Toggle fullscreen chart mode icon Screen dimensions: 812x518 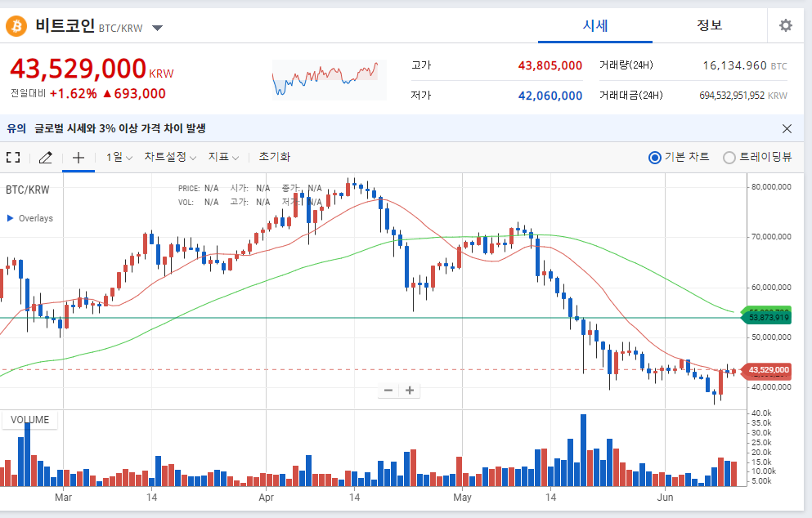point(13,158)
